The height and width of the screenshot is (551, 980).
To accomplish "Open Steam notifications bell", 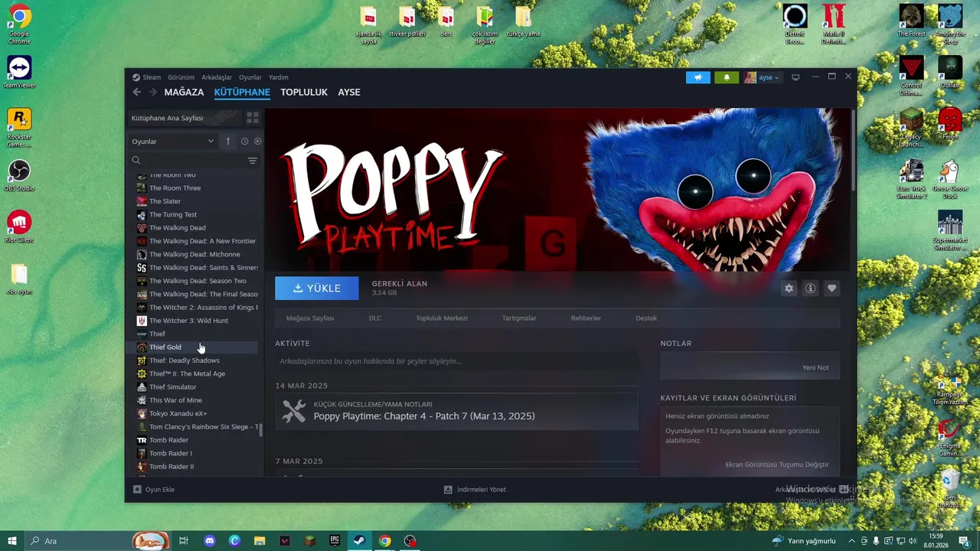I will pyautogui.click(x=727, y=77).
